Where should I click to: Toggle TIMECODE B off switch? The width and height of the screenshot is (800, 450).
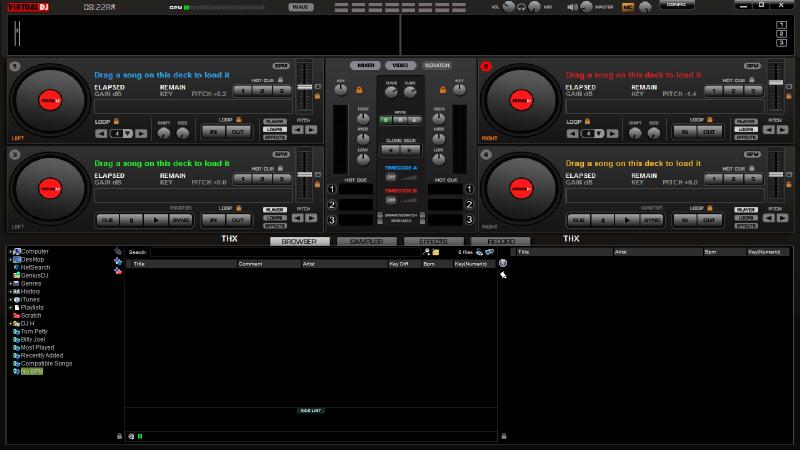[391, 199]
